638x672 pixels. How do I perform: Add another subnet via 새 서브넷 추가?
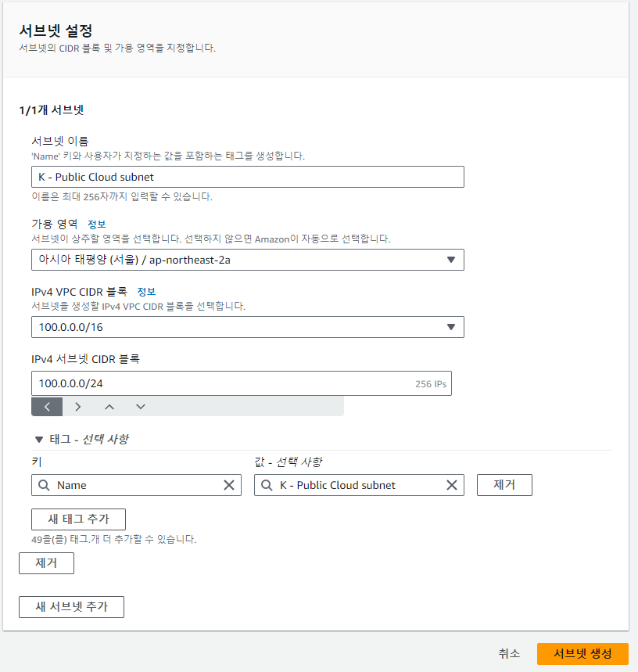tap(71, 606)
